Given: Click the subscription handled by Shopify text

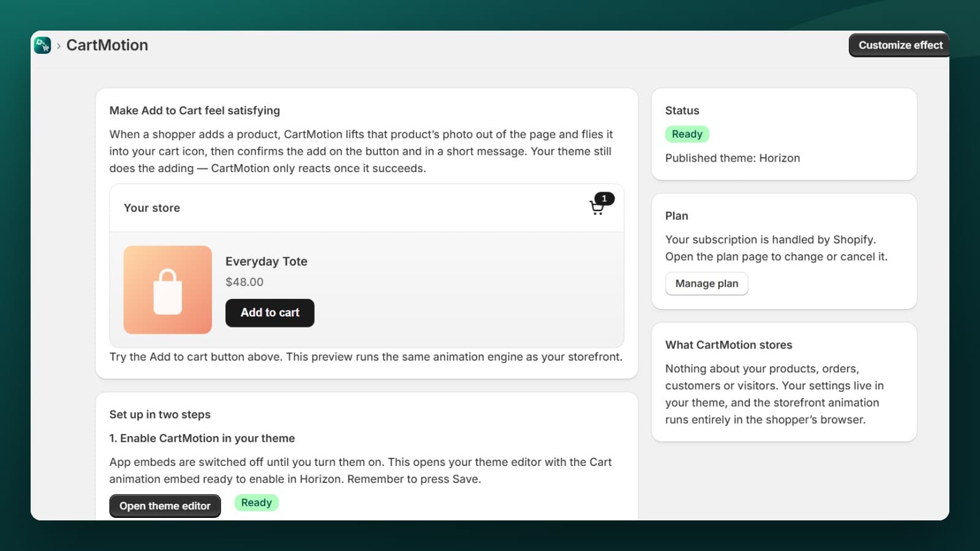Looking at the screenshot, I should [x=776, y=248].
